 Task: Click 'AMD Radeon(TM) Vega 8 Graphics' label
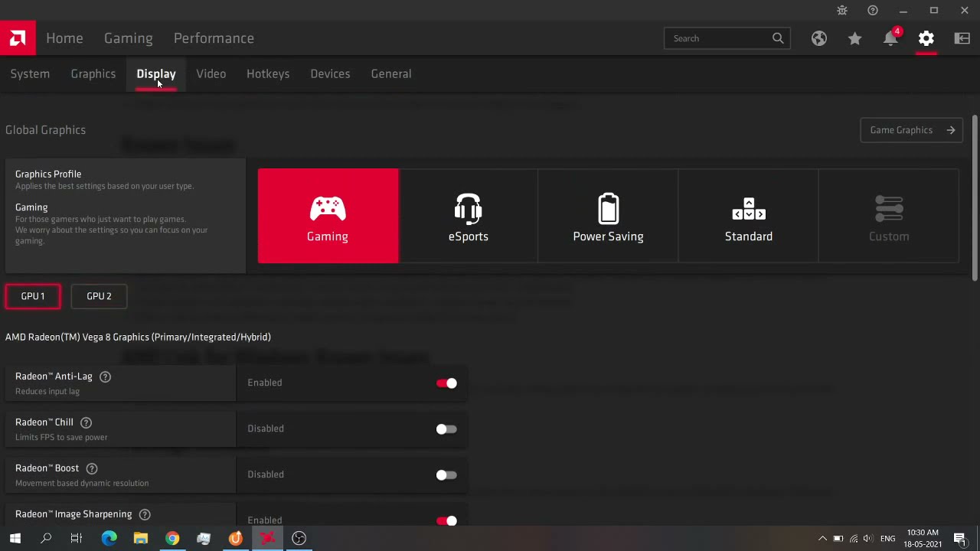click(x=138, y=337)
